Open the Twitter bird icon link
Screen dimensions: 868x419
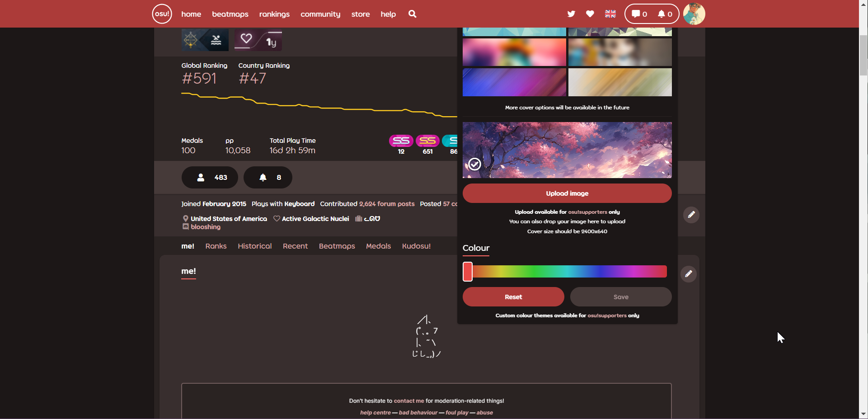[x=571, y=14]
